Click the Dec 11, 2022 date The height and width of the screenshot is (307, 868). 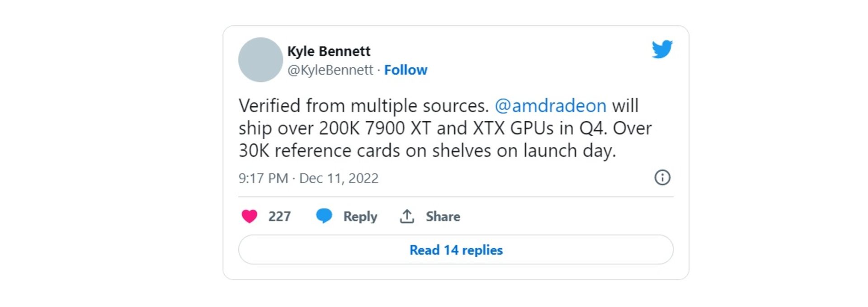pos(339,178)
